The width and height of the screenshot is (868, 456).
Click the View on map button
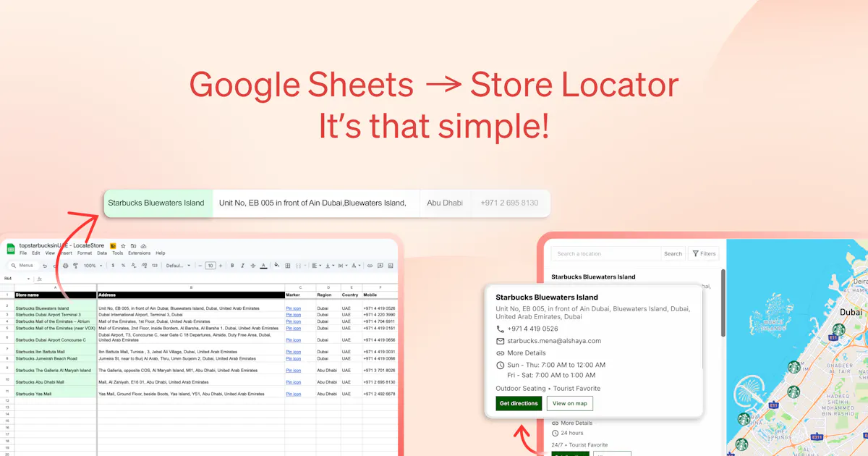pos(570,403)
